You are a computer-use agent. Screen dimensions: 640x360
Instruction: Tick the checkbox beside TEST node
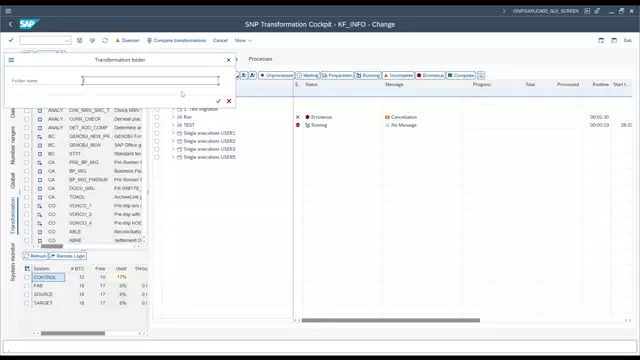[x=157, y=125]
